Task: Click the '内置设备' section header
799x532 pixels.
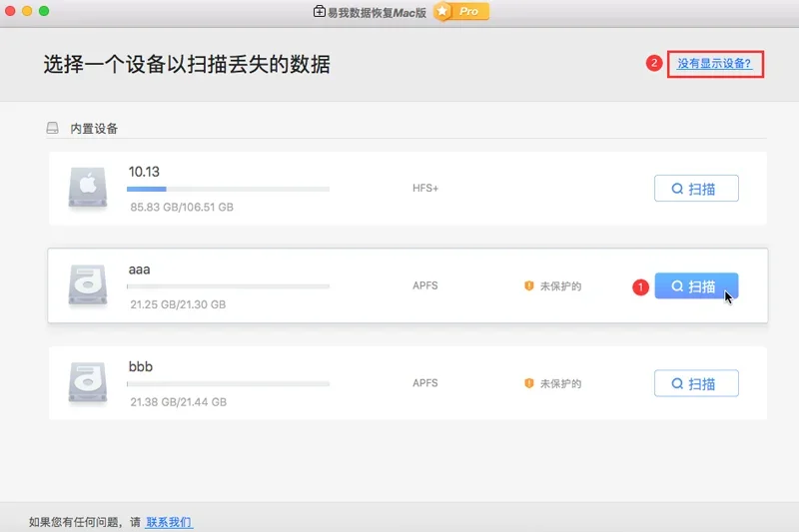Action: click(x=94, y=129)
